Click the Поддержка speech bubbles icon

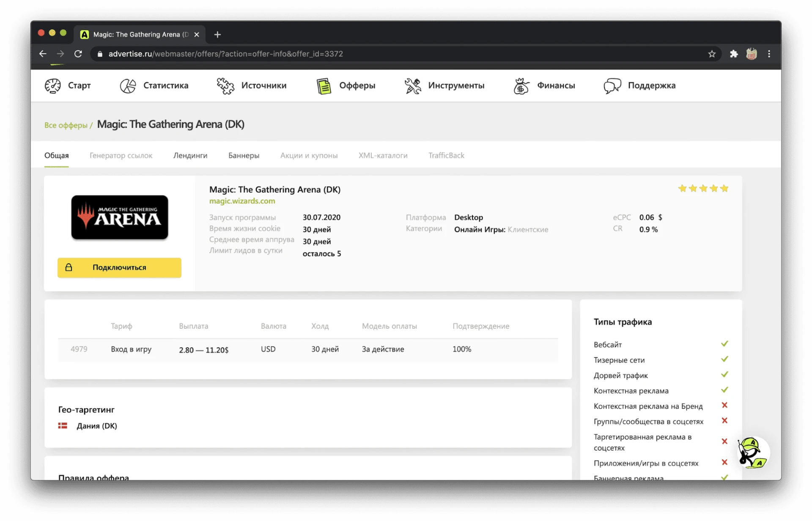pos(612,86)
